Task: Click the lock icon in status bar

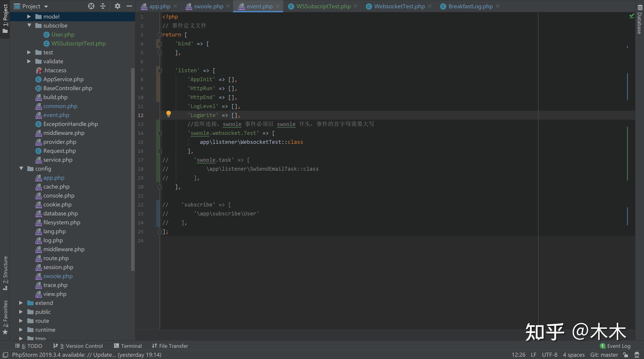Action: coord(625,355)
